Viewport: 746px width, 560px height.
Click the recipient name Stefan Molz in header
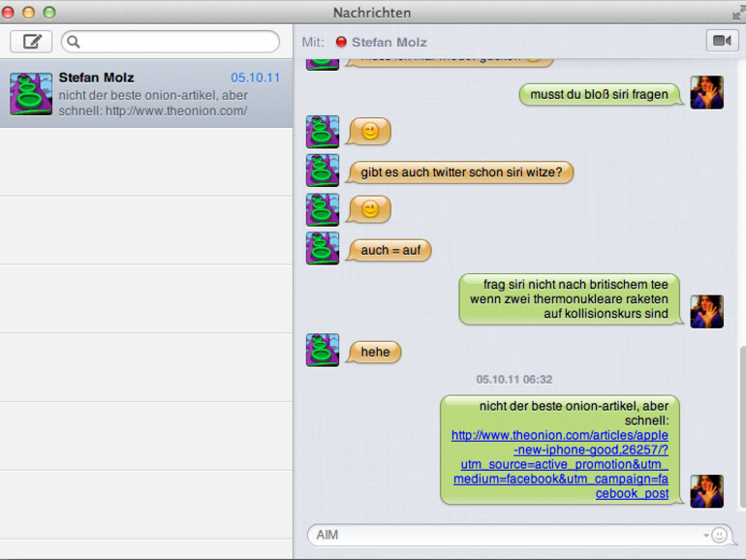(389, 43)
